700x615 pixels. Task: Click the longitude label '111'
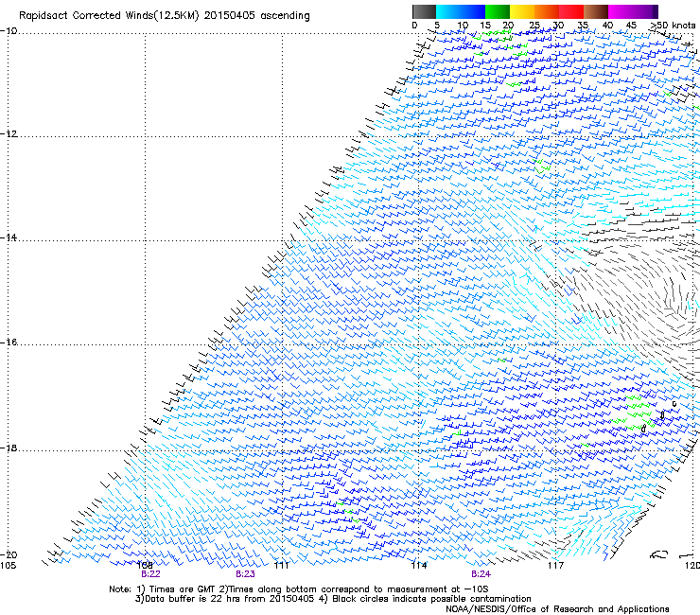(282, 566)
